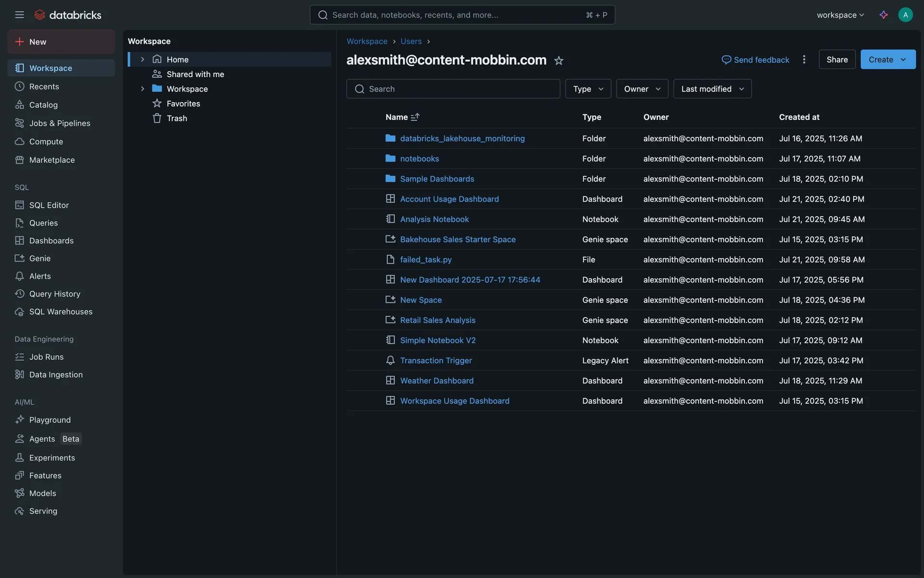Open the Databricks Assistant sparkle icon
The width and height of the screenshot is (924, 578).
point(884,15)
